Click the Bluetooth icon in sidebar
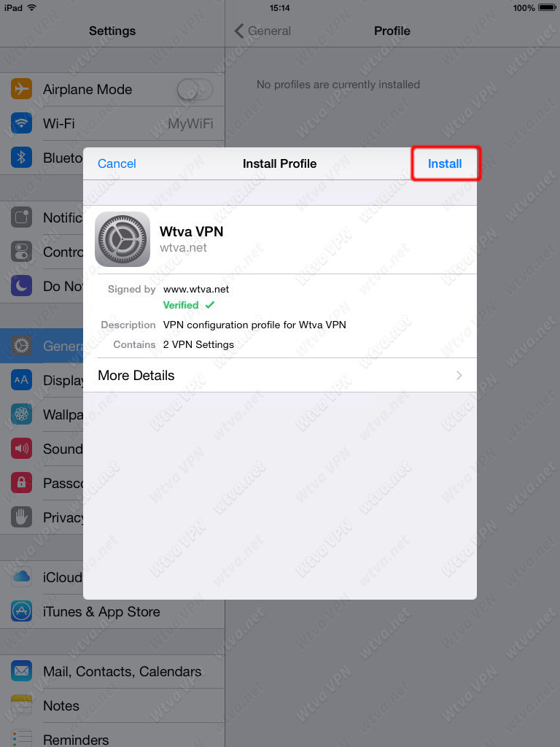 click(x=21, y=158)
